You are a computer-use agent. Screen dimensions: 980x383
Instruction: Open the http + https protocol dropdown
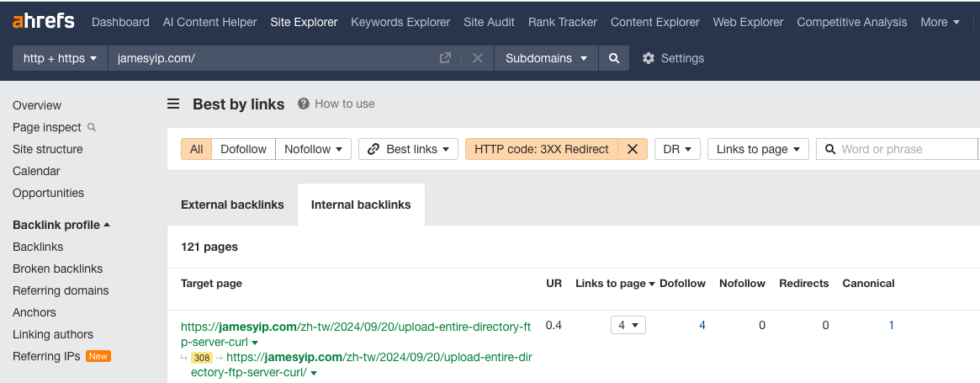(60, 58)
